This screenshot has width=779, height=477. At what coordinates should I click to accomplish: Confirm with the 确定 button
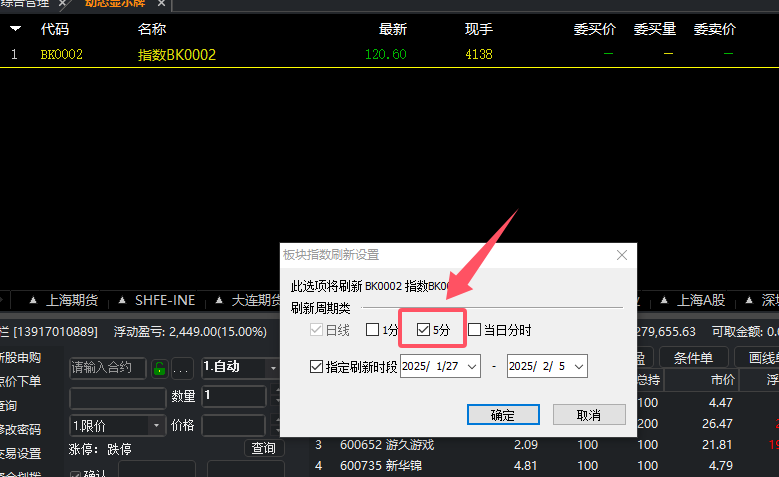click(x=503, y=415)
